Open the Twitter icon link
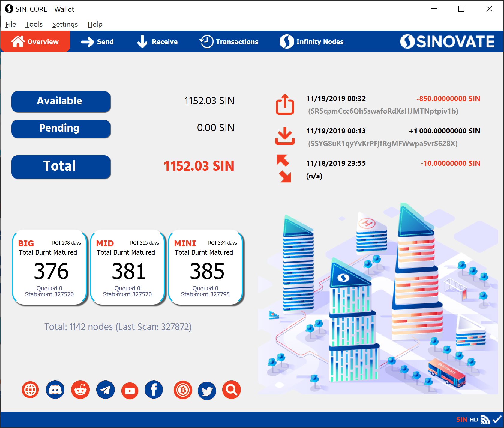The height and width of the screenshot is (428, 504). tap(207, 391)
